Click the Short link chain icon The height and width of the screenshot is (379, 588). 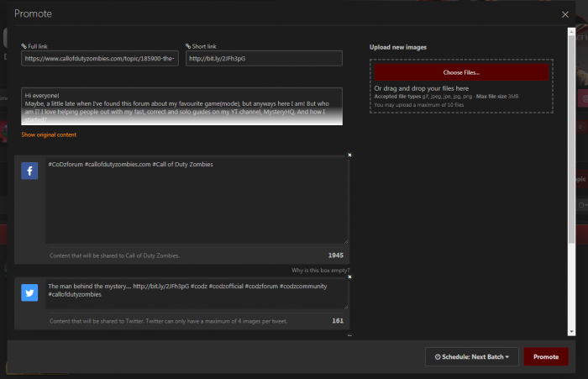click(187, 45)
